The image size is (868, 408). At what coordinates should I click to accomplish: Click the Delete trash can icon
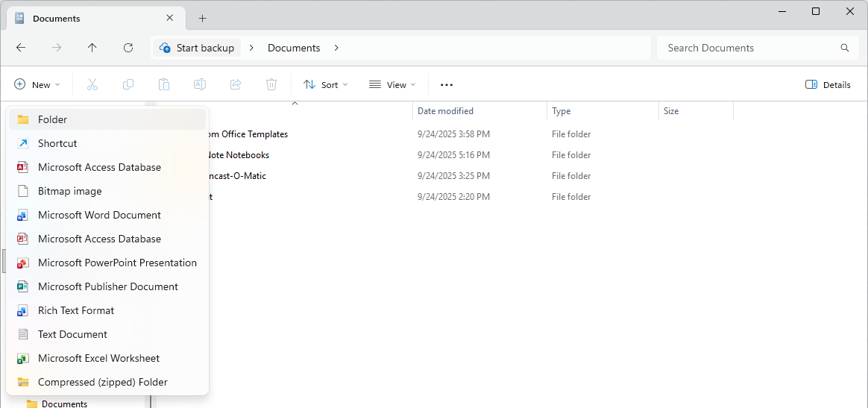tap(271, 85)
